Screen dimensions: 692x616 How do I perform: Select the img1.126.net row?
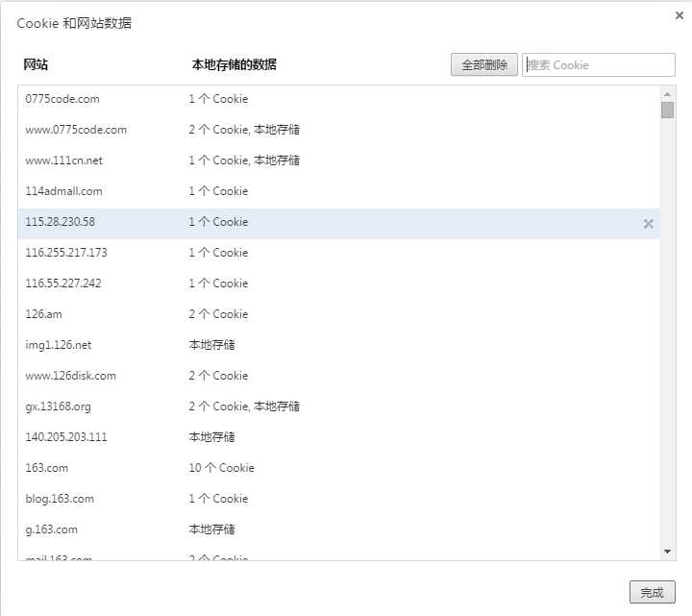point(339,345)
